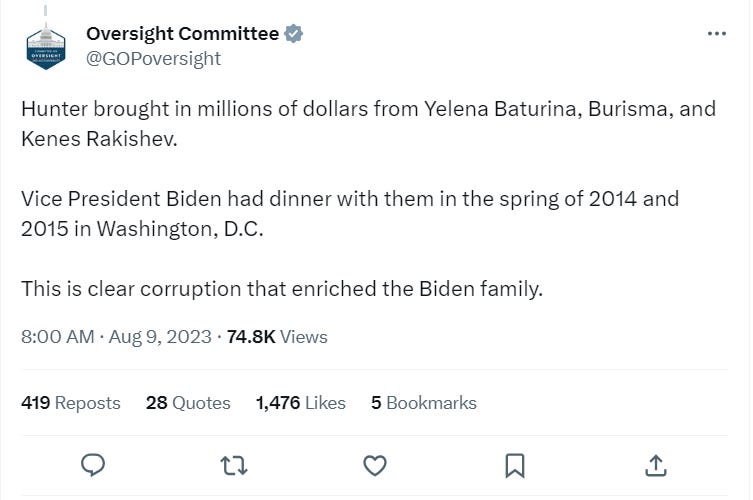The height and width of the screenshot is (500, 753).
Task: Open the three-dot more options menu
Action: click(716, 33)
